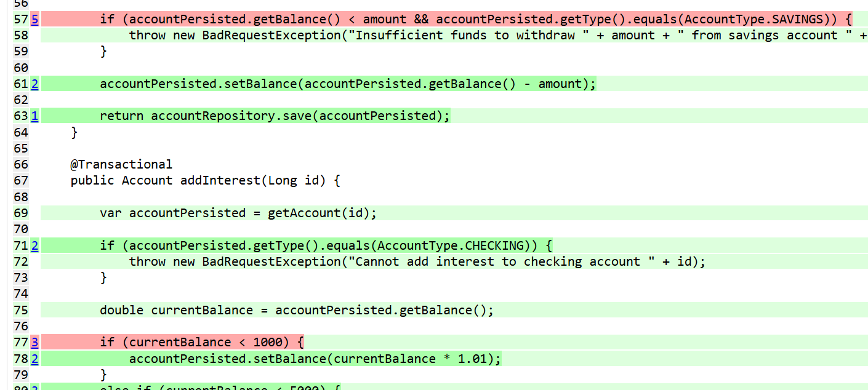This screenshot has height=390, width=868.
Task: Click mutation link 2 beside line 61
Action: tap(34, 84)
